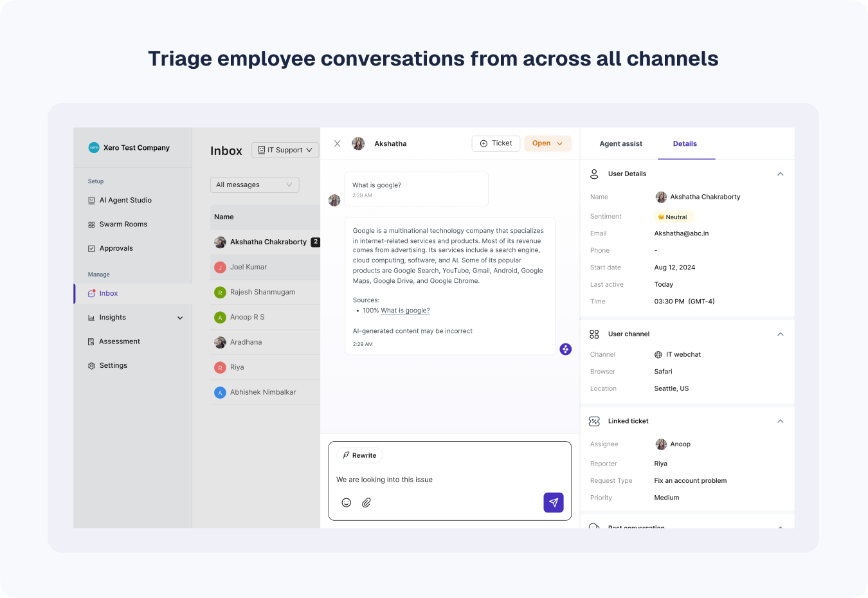Click the Neutral sentiment badge
The height and width of the screenshot is (598, 868).
point(673,217)
